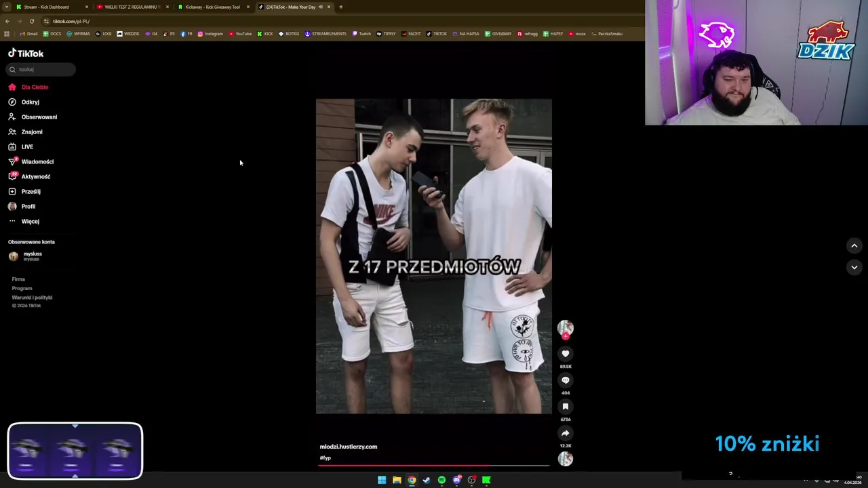The height and width of the screenshot is (488, 868).
Task: Open the Aktywność notifications
Action: 29,176
